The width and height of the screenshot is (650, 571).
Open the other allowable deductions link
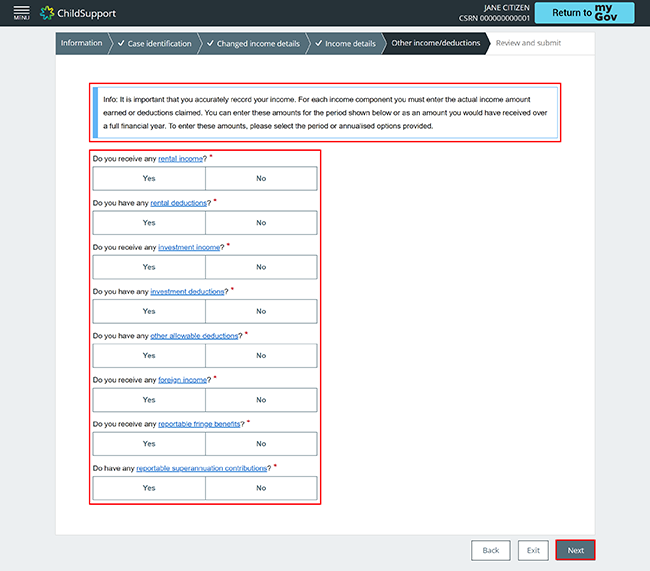coord(194,336)
